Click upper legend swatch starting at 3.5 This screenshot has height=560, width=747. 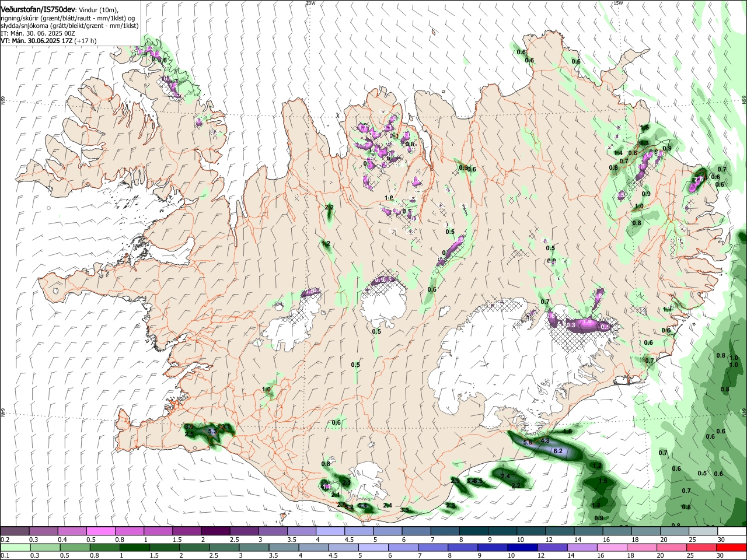coord(301,531)
